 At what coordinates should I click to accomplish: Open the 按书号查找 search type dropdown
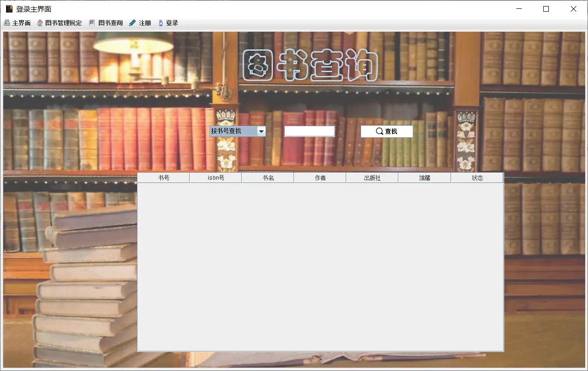(x=233, y=131)
